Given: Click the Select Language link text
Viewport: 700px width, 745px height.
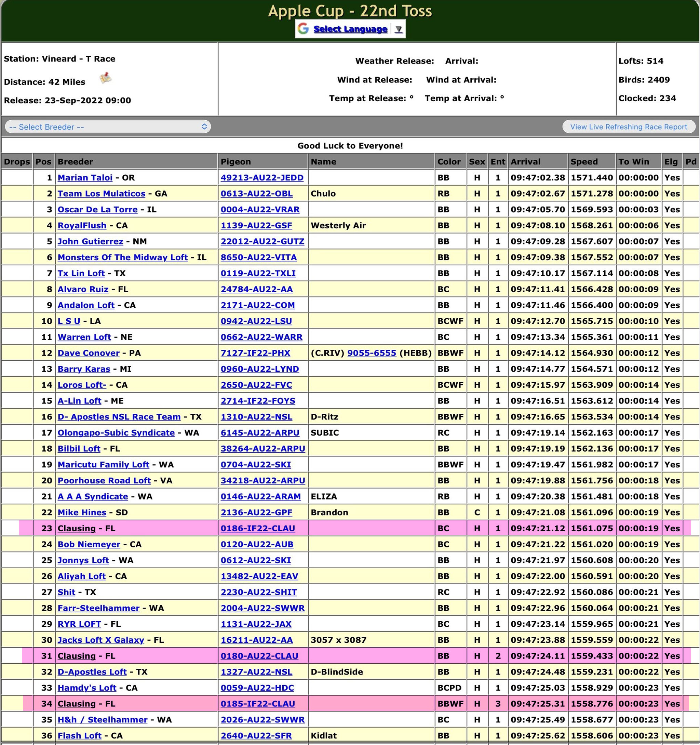Looking at the screenshot, I should point(350,29).
